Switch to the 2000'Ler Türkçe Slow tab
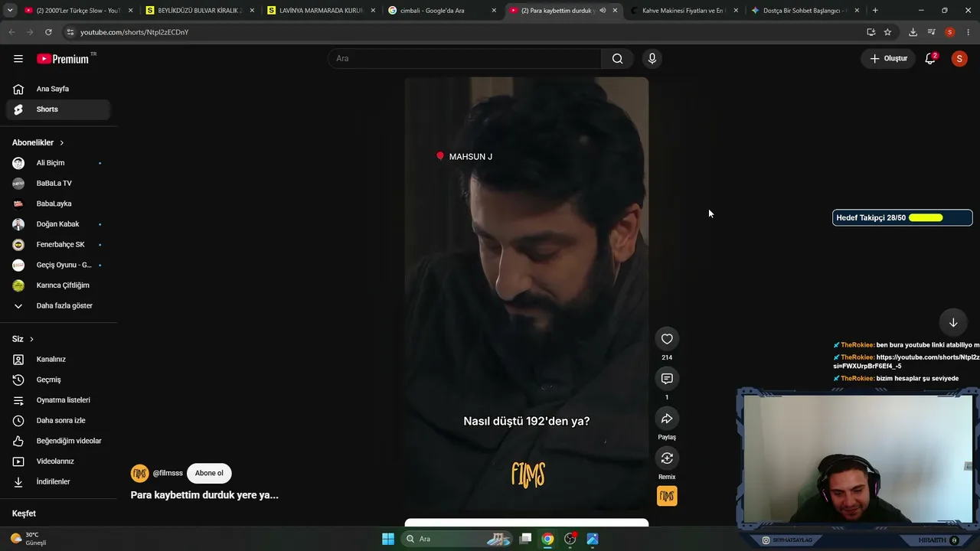This screenshot has height=551, width=980. point(79,11)
